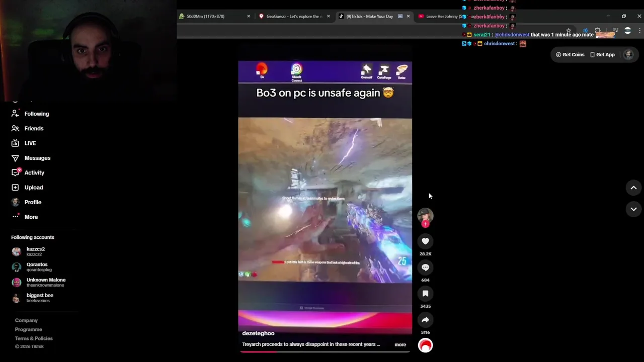Image resolution: width=644 pixels, height=362 pixels.
Task: Close the TikTok browser tab
Action: tap(408, 16)
